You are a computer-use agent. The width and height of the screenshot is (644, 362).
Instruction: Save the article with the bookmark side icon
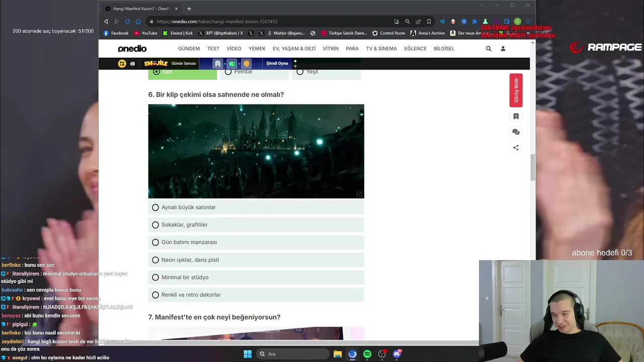click(516, 116)
